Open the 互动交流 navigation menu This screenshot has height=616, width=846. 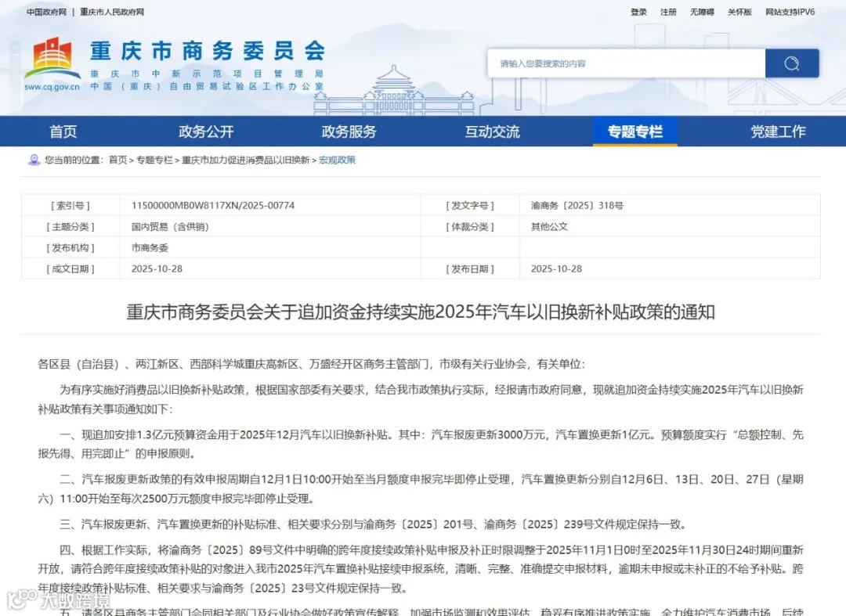coord(492,131)
